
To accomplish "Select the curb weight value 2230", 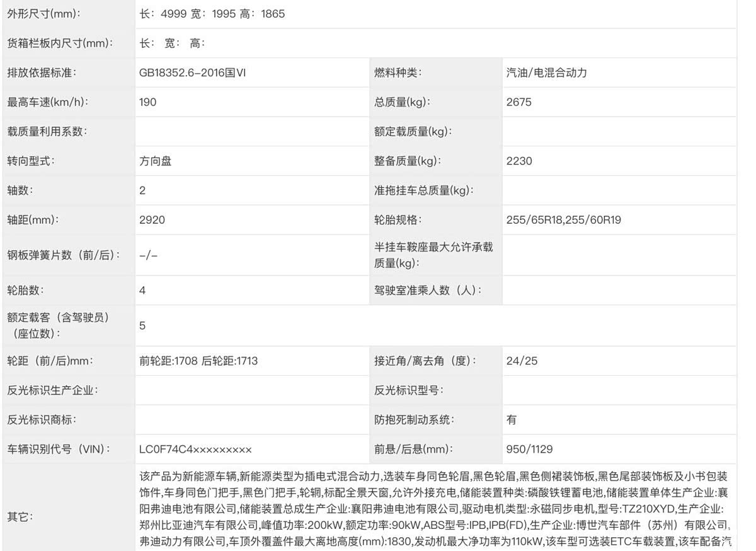I will (518, 161).
